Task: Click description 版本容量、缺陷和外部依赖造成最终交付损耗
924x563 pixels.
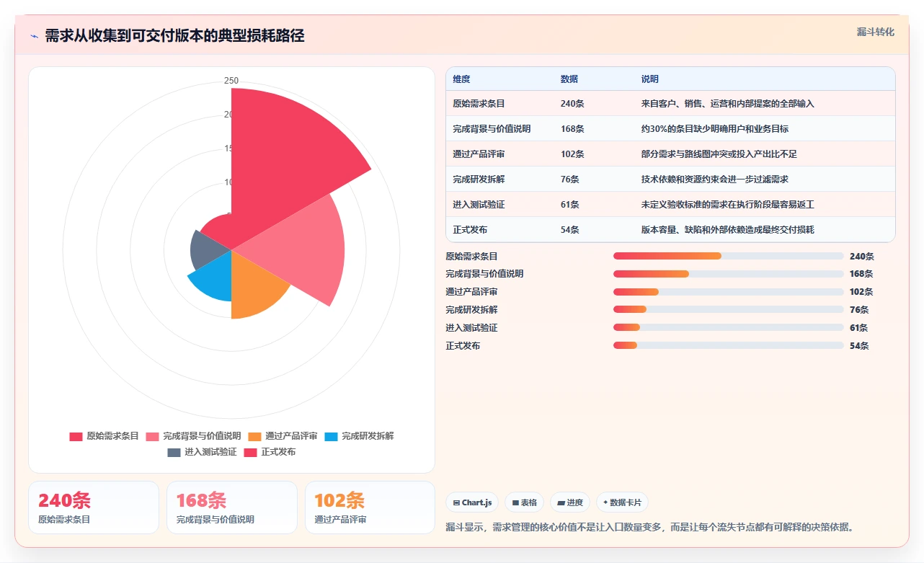Action: click(727, 230)
